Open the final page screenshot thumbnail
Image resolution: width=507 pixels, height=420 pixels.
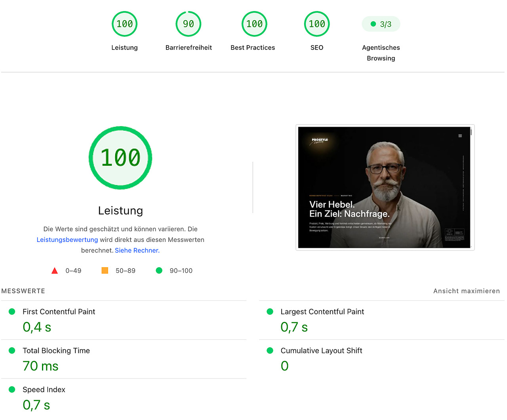[x=385, y=188]
